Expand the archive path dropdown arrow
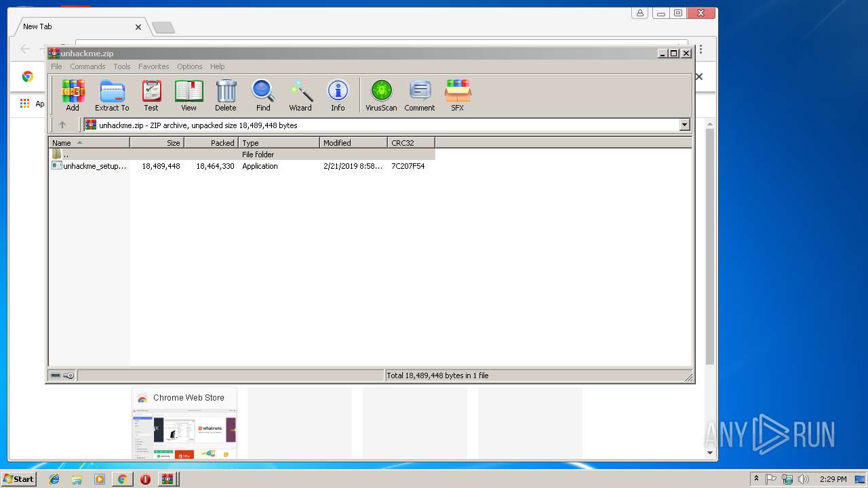The height and width of the screenshot is (488, 868). click(x=684, y=125)
